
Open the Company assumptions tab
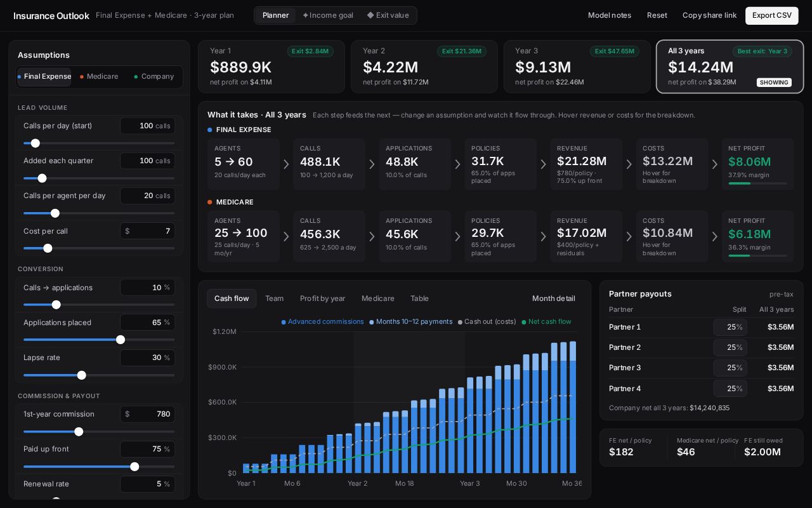click(154, 77)
